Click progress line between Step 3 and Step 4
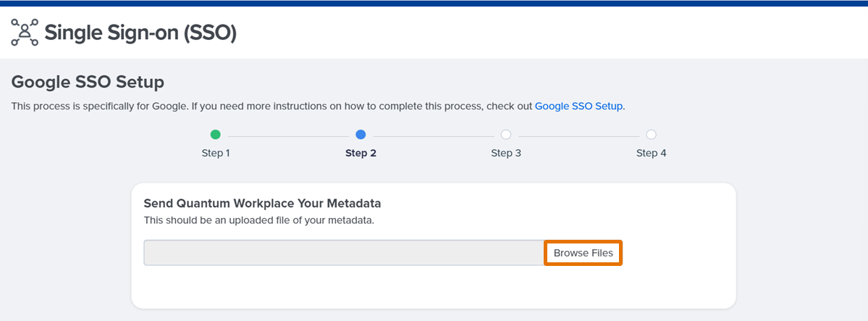Screen dimensions: 868x321 point(578,136)
